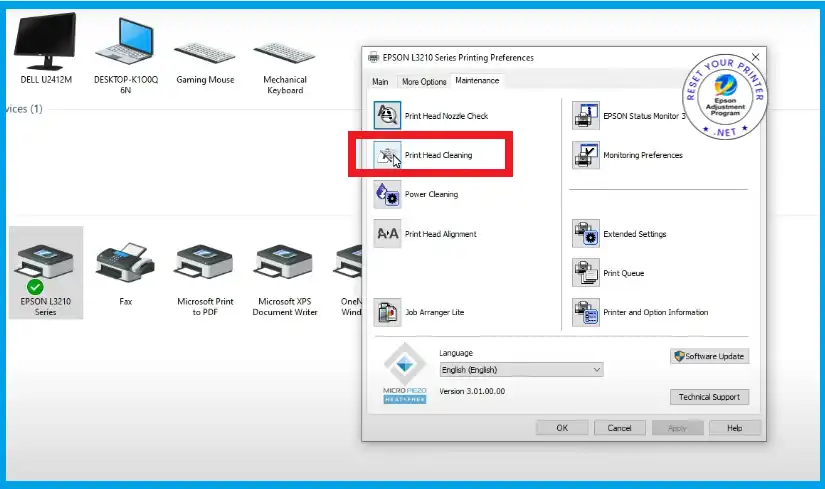Click the 'Print Head Nozzle Check' label
The height and width of the screenshot is (489, 825).
tap(446, 116)
